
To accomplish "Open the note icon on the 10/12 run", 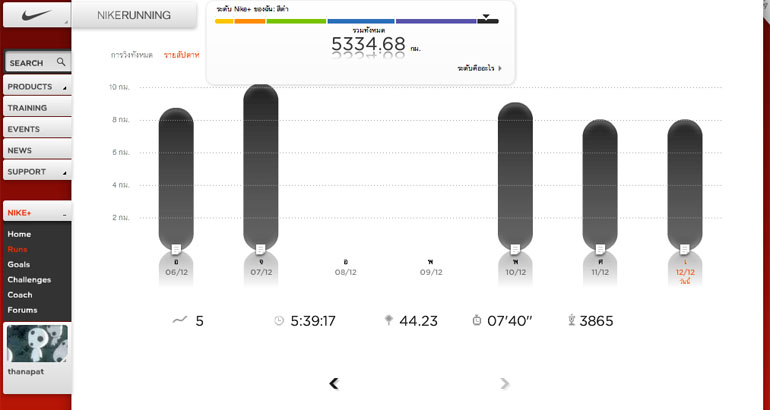I will pos(516,248).
